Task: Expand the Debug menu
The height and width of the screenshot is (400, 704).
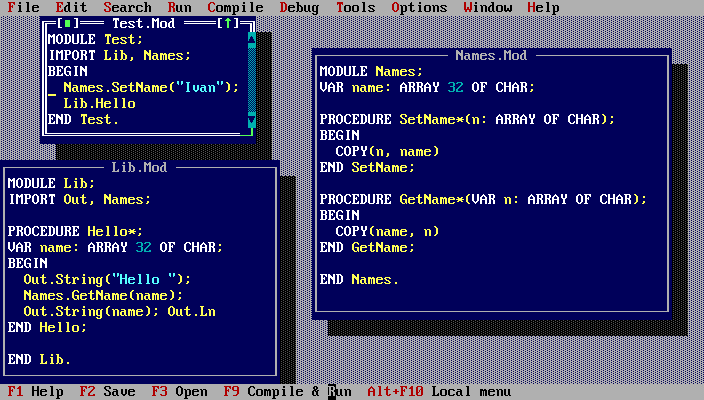Action: [x=300, y=7]
